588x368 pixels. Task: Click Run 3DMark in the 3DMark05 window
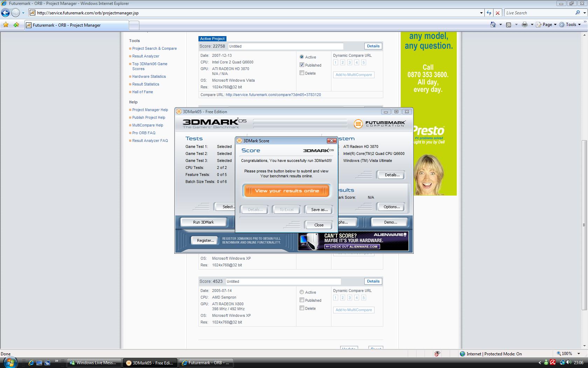(x=203, y=222)
